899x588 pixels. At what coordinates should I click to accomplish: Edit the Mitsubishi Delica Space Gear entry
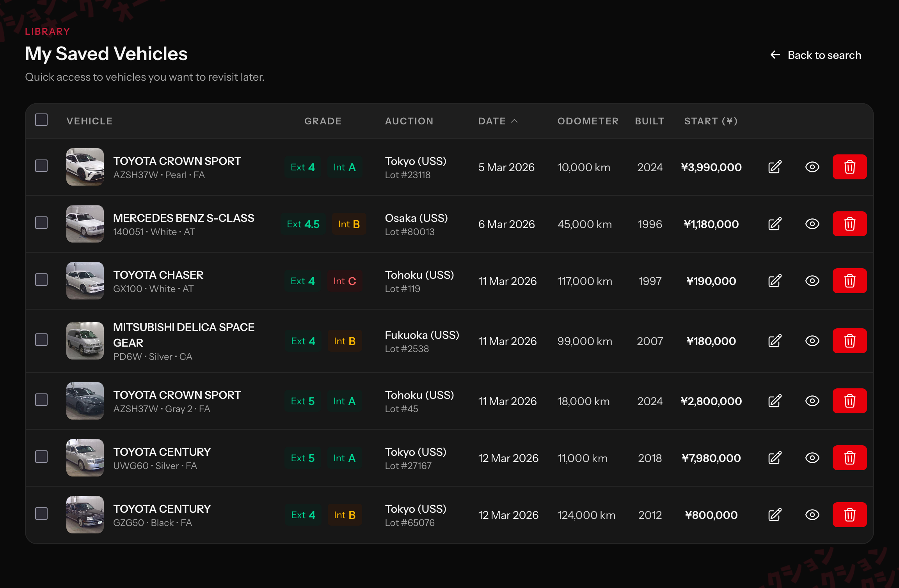[775, 341]
